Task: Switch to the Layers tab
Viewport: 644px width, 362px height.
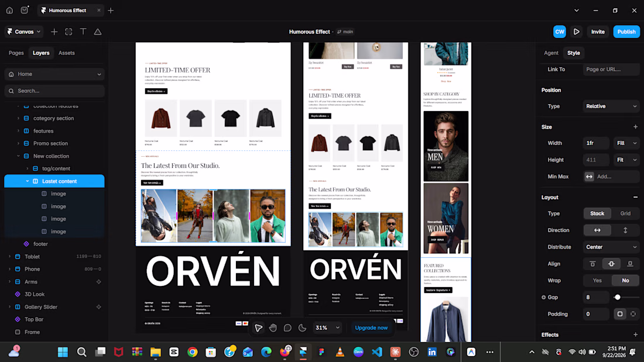Action: 41,53
